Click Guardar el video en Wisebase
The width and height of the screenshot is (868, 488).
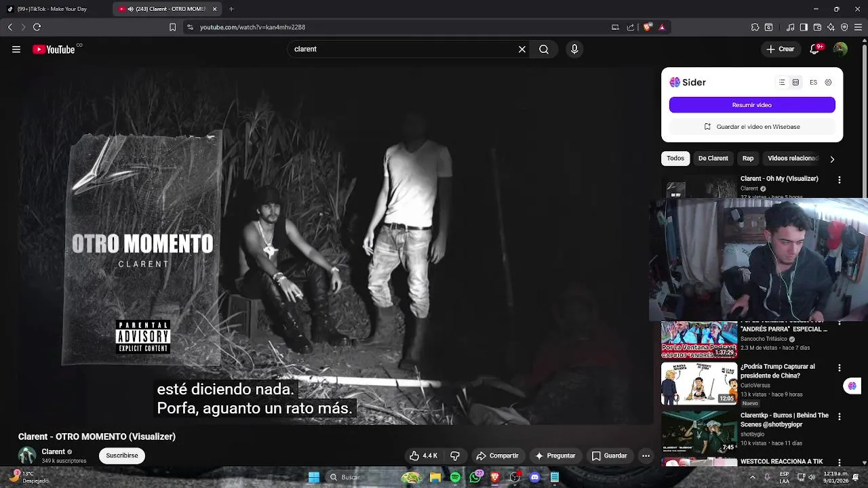752,127
